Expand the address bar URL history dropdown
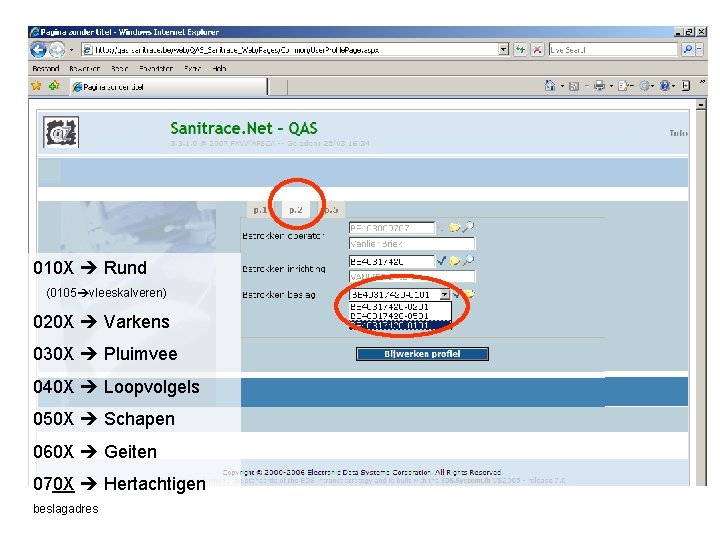Screen dimensions: 720x540 pos(504,50)
